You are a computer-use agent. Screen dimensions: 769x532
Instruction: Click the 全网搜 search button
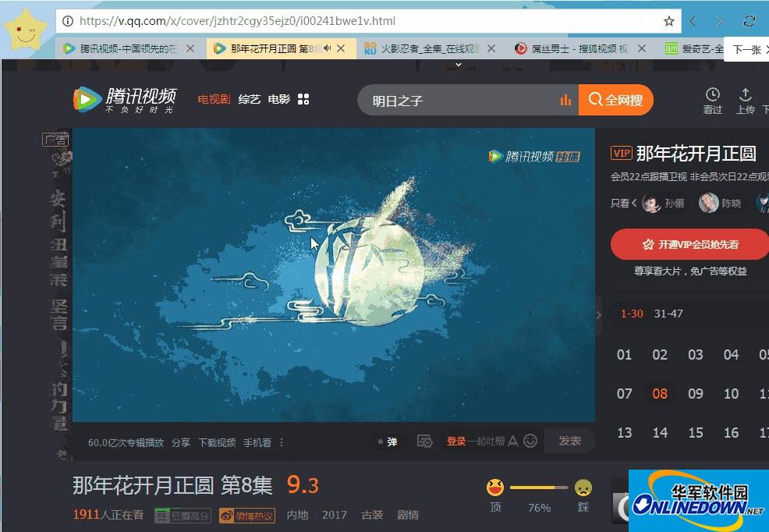click(615, 100)
